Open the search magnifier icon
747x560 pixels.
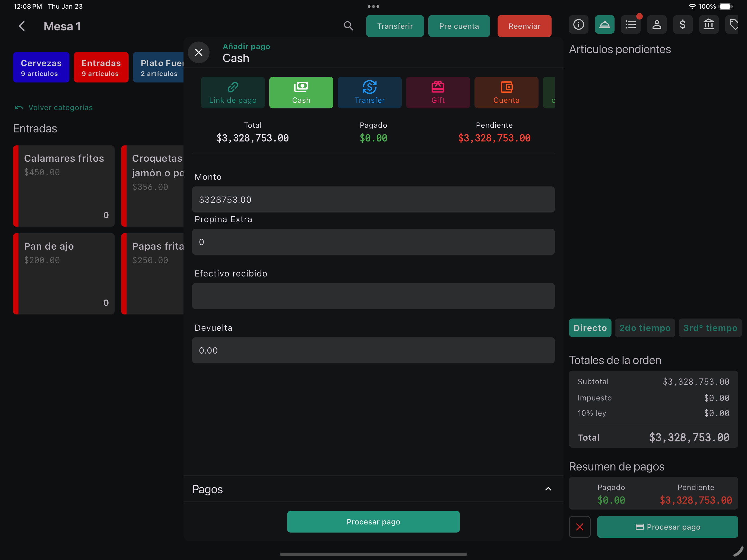click(348, 26)
